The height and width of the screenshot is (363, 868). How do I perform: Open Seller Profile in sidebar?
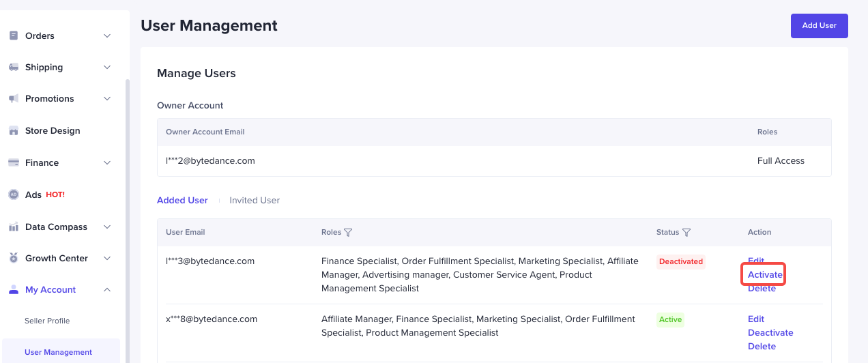tap(47, 321)
